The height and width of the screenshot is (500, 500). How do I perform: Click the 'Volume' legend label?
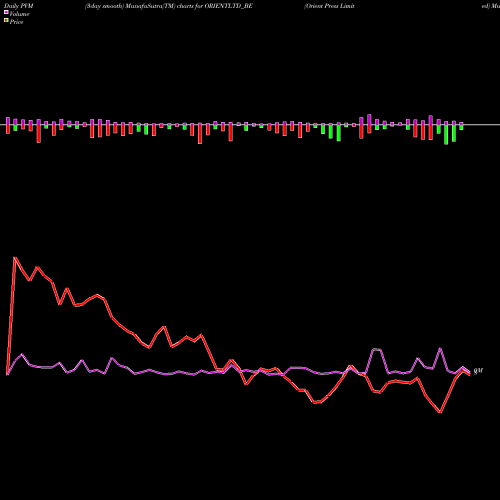(19, 14)
